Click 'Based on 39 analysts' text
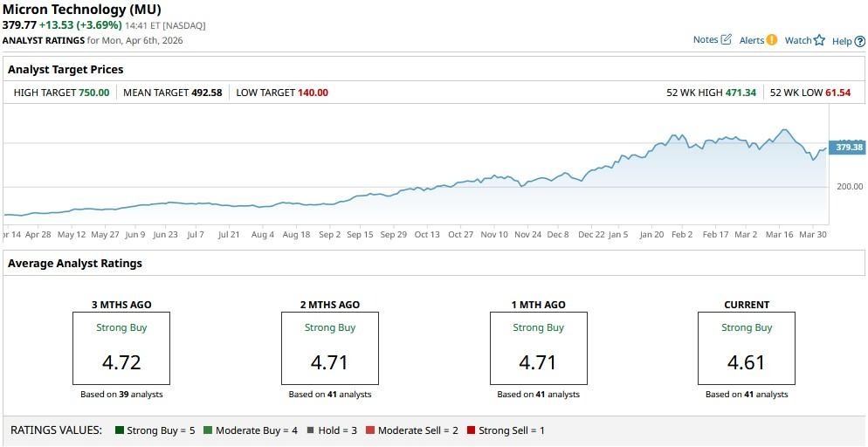 pos(121,395)
